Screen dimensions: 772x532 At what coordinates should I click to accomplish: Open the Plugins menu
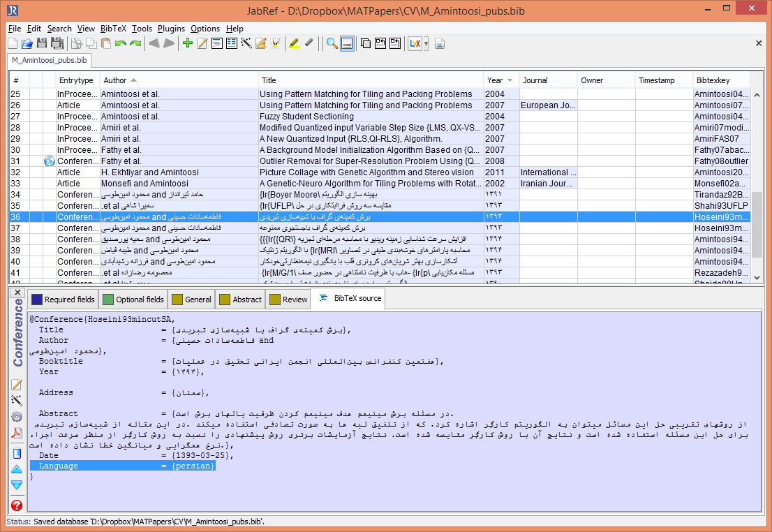point(171,29)
